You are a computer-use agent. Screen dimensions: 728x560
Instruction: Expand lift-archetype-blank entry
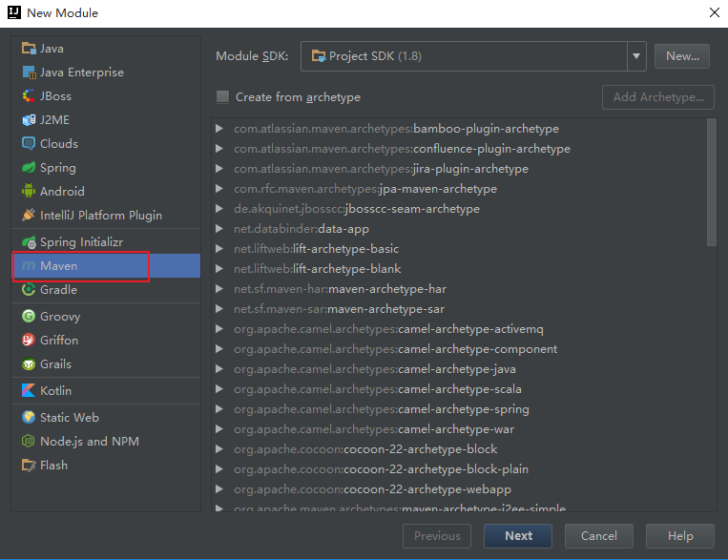click(219, 268)
